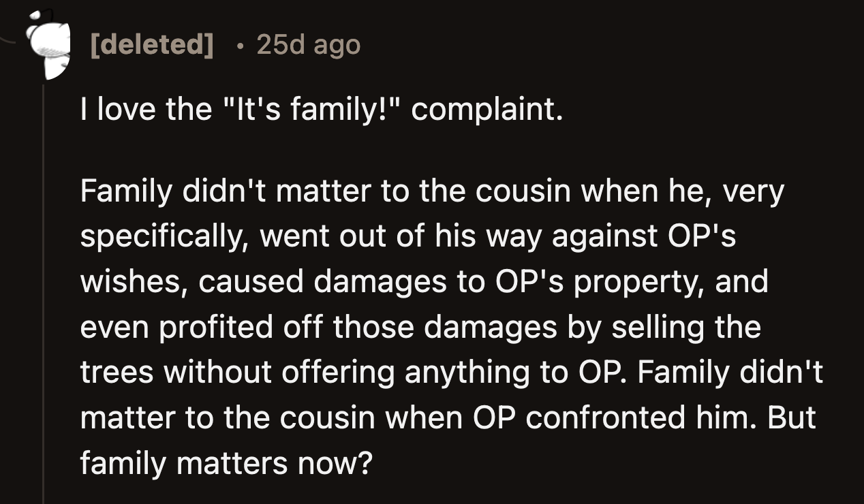Click the word "complaint." in first line
Viewport: 864px width, 504px height.
point(487,110)
